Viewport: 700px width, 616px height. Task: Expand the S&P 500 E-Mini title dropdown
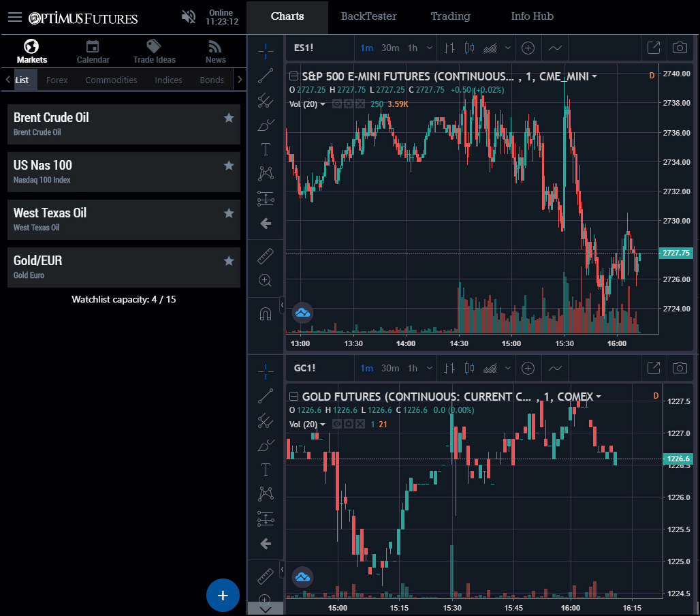tap(594, 77)
